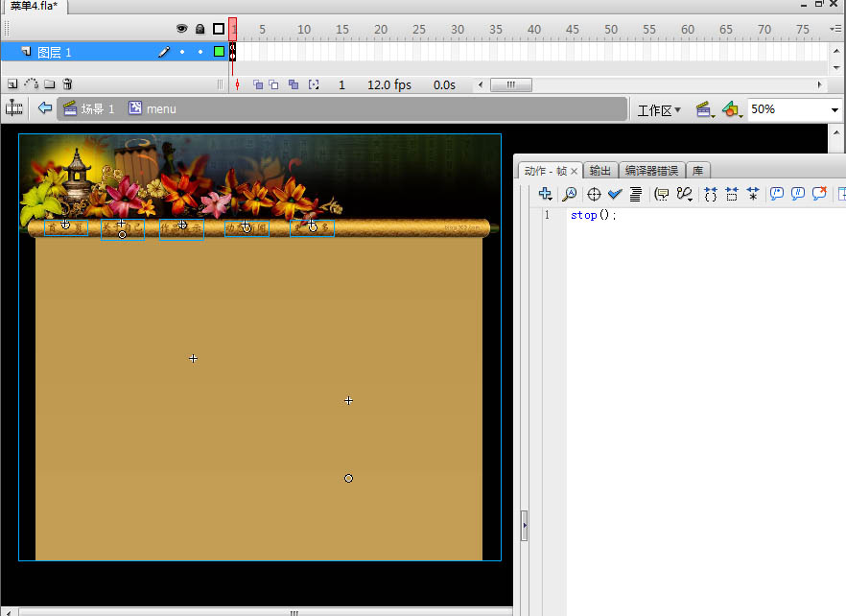The height and width of the screenshot is (616, 846).
Task: Click frame 50 on the timeline ruler
Action: tap(611, 29)
